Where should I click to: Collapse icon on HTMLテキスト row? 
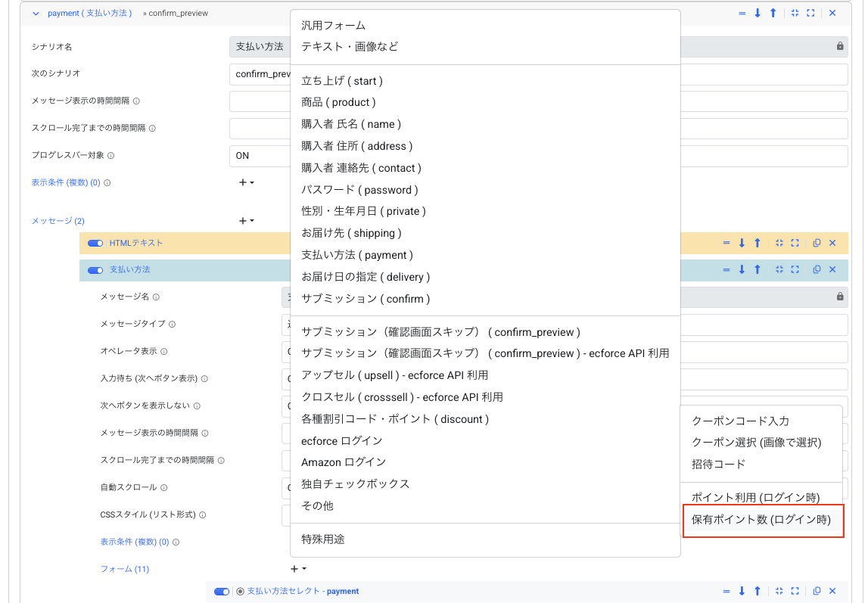point(779,243)
